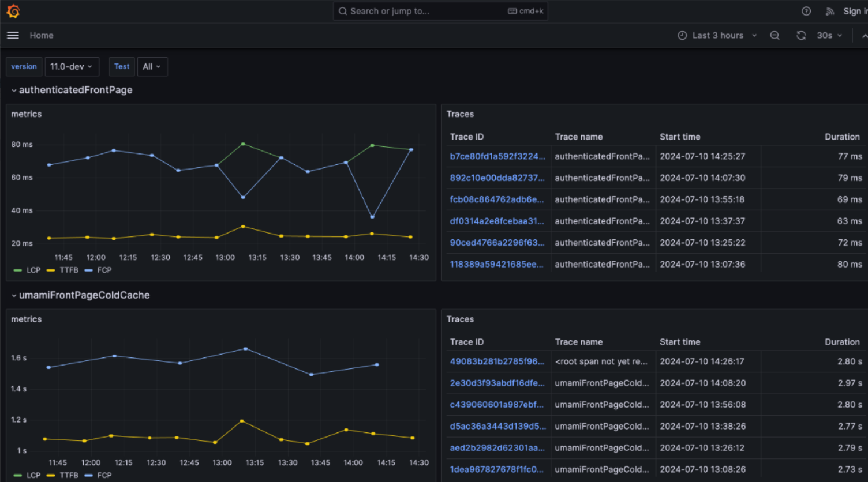This screenshot has width=868, height=482.
Task: Click the cmd+k shortcut badge
Action: [x=526, y=11]
